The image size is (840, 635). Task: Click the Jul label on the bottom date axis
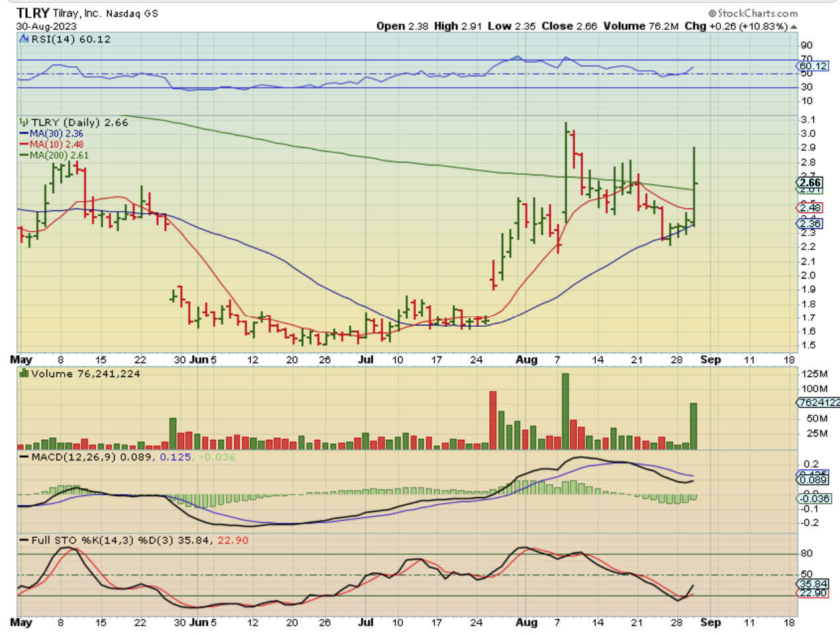[x=365, y=622]
